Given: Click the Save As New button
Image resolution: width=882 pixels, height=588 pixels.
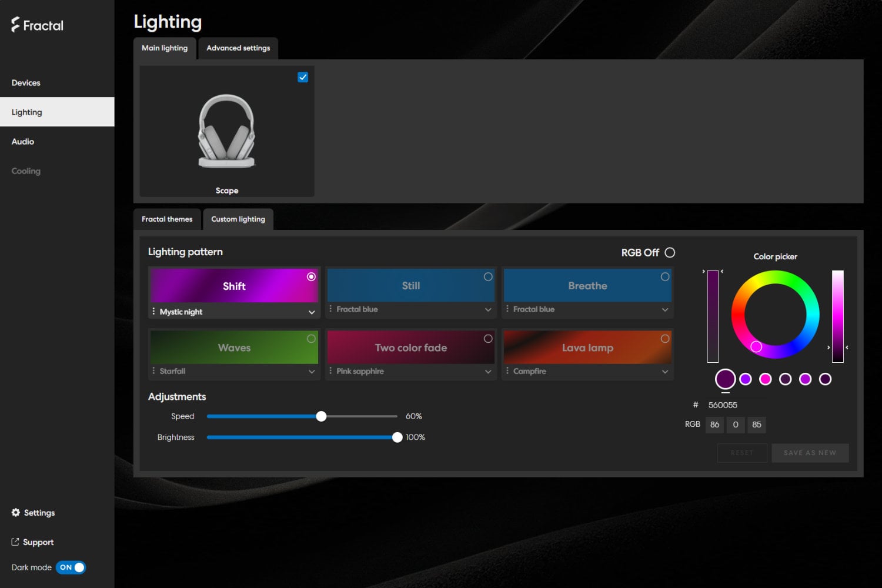Looking at the screenshot, I should click(x=810, y=453).
